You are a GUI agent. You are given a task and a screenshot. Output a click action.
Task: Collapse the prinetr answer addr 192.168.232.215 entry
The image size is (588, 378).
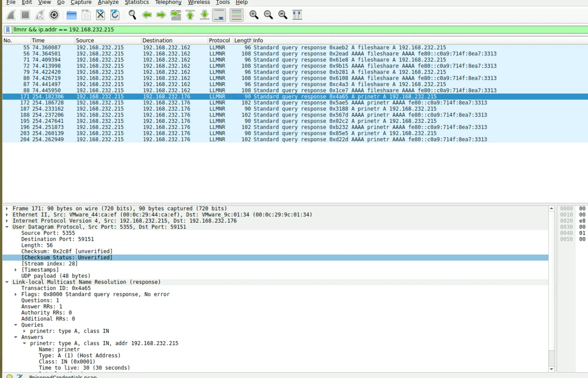[x=25, y=343]
